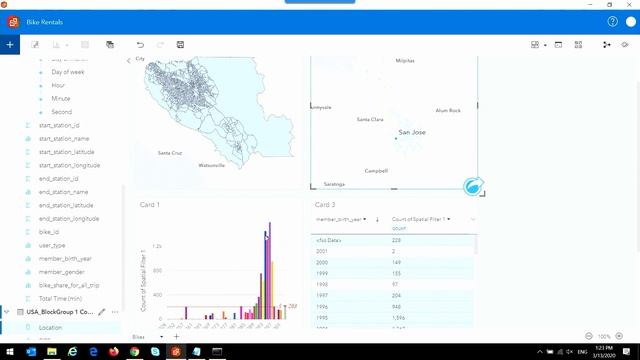This screenshot has height=360, width=640.
Task: Open USA_BlockGroup dataset options ellipsis
Action: (x=115, y=312)
